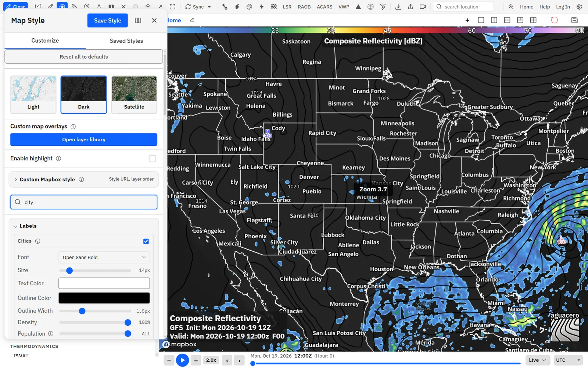Screen dimensions: 588x368
Task: Open the globe projection icon
Action: point(370,7)
